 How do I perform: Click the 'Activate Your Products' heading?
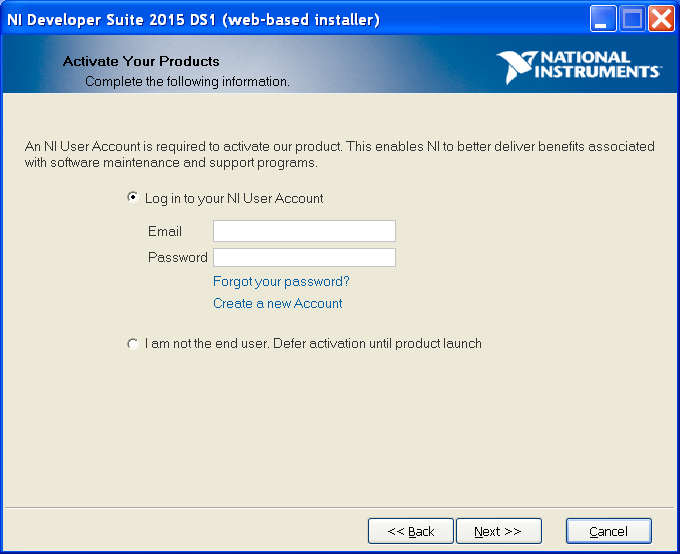[141, 61]
